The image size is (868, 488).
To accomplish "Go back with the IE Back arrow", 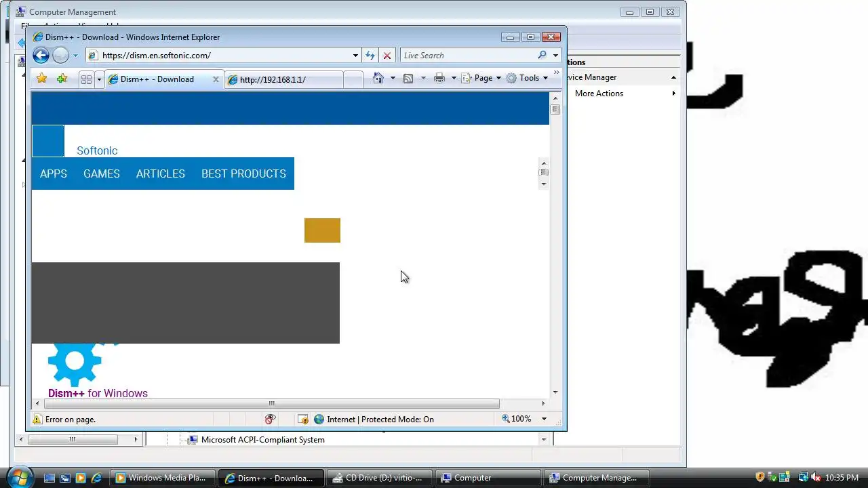I will [41, 56].
